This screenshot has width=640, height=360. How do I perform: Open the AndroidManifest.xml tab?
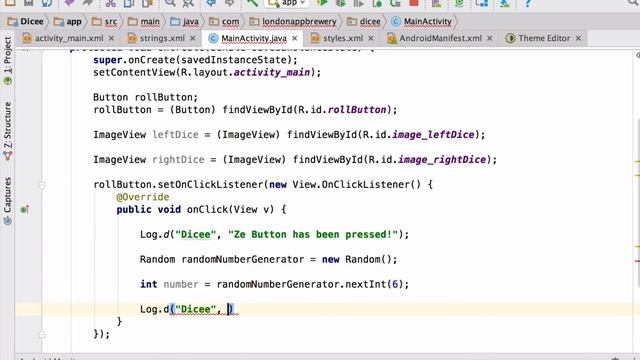tap(440, 38)
